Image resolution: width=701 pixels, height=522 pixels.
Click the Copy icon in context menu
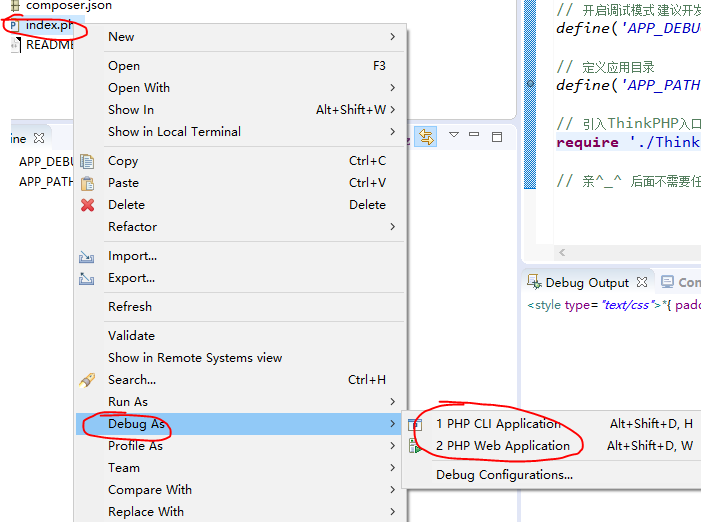pos(87,161)
